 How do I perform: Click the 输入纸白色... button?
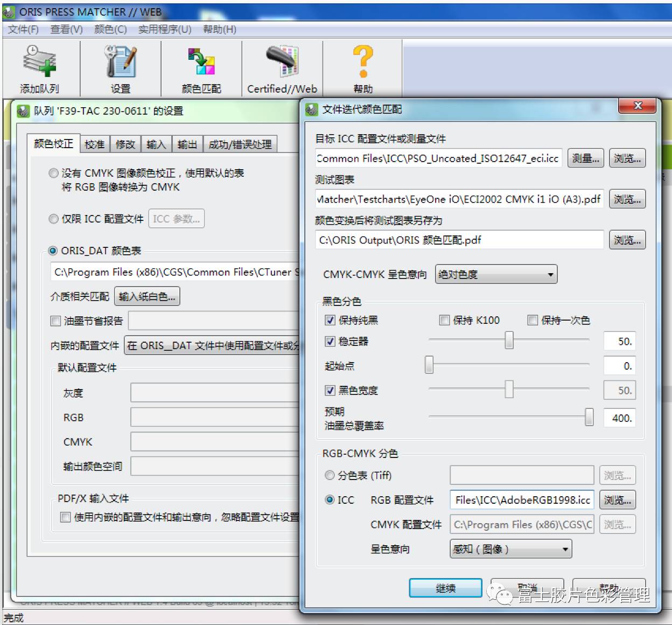[147, 296]
